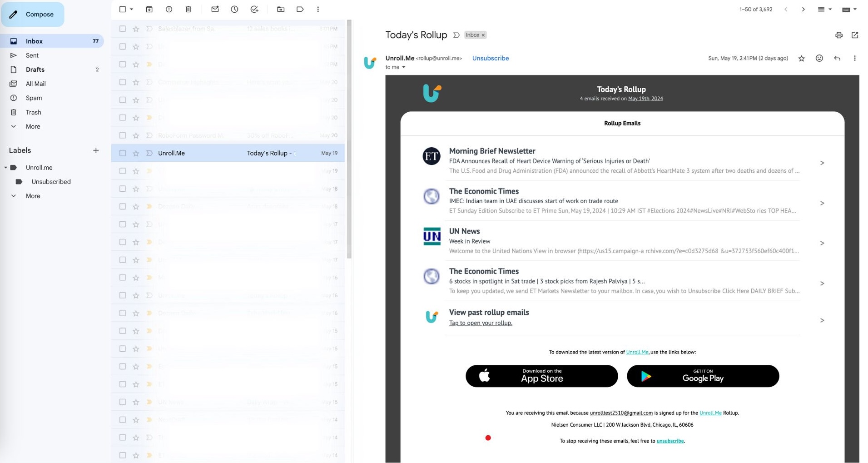Remove Inbox label from conversation

(x=483, y=35)
